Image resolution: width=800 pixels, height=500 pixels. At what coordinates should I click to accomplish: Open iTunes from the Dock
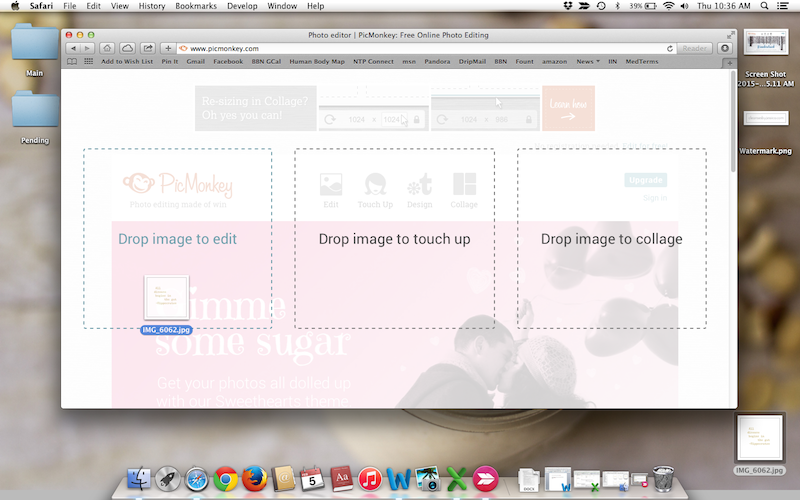coord(370,479)
